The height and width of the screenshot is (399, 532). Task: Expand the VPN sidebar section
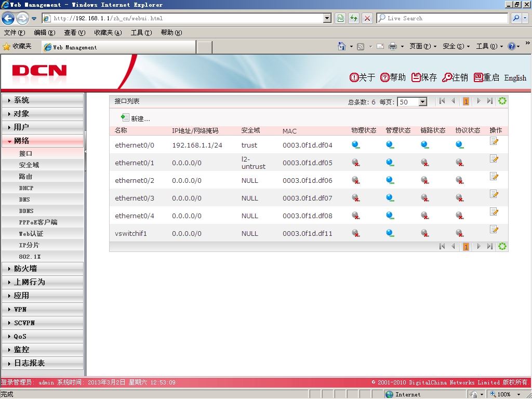click(43, 309)
